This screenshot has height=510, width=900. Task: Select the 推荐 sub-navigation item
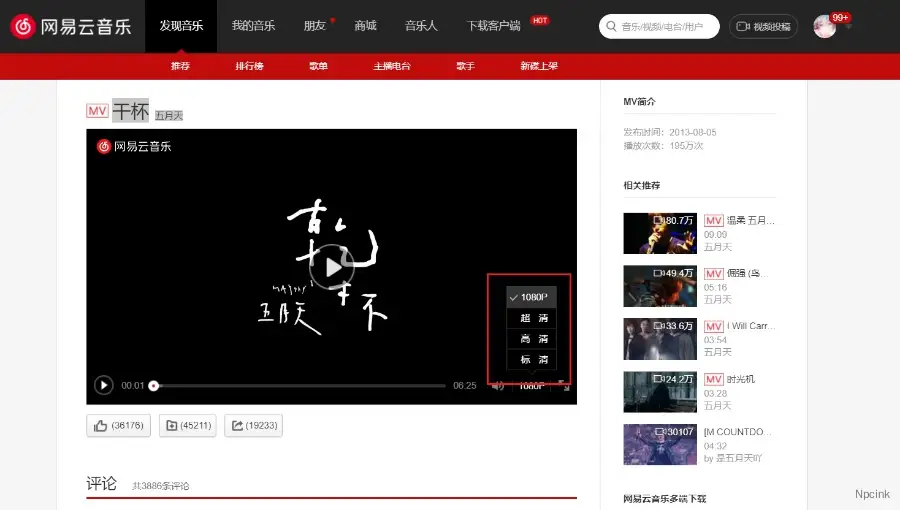(180, 66)
